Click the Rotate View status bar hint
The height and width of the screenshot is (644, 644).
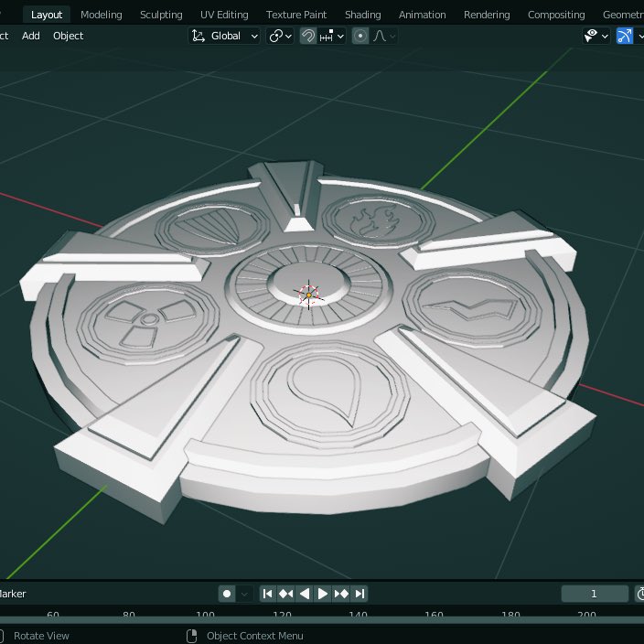pos(41,636)
